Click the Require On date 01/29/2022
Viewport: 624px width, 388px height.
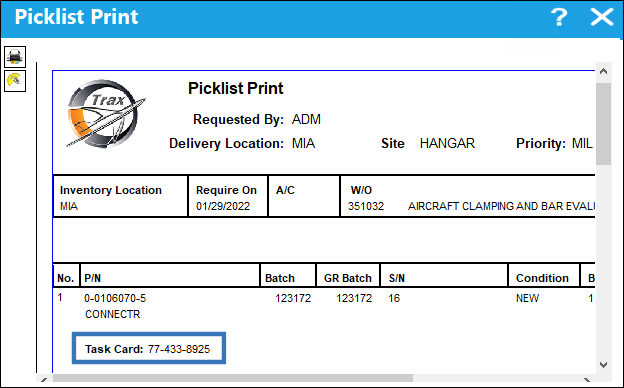click(x=223, y=206)
